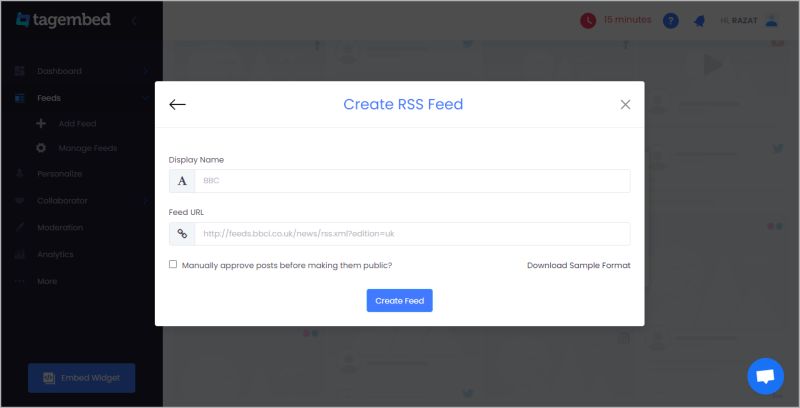Click the plus icon next to Add Feed

tap(41, 123)
